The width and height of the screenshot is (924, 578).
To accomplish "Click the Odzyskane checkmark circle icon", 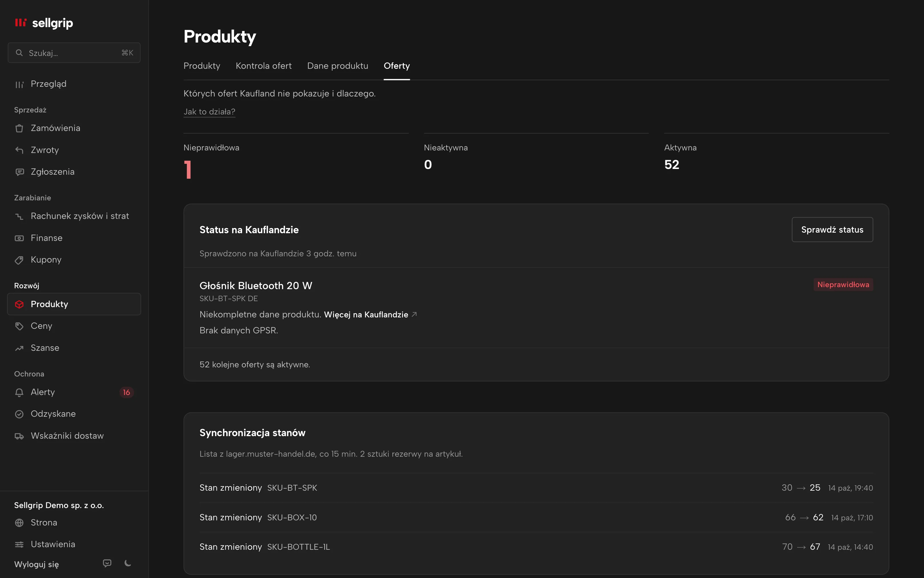I will click(19, 414).
